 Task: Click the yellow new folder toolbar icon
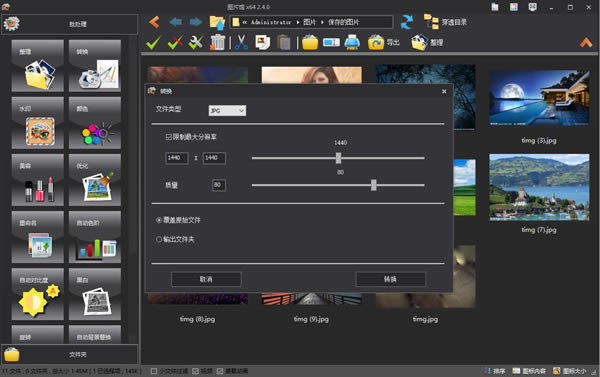pyautogui.click(x=310, y=42)
